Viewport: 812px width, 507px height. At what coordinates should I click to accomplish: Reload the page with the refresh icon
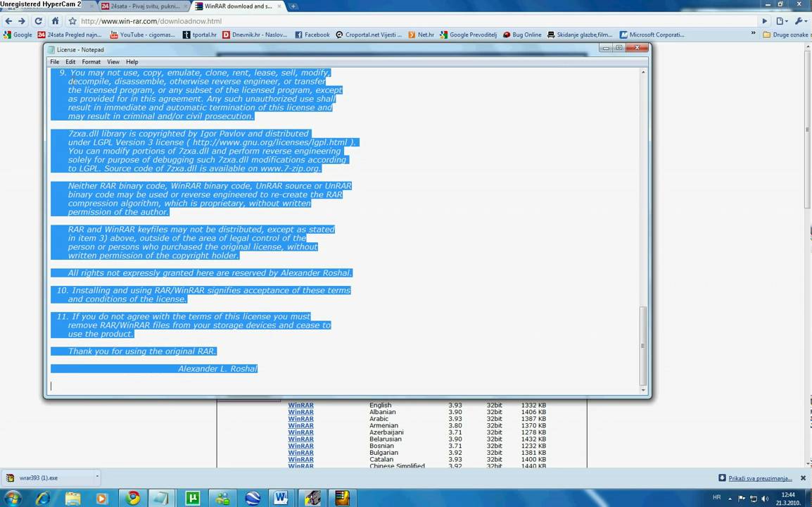point(38,21)
